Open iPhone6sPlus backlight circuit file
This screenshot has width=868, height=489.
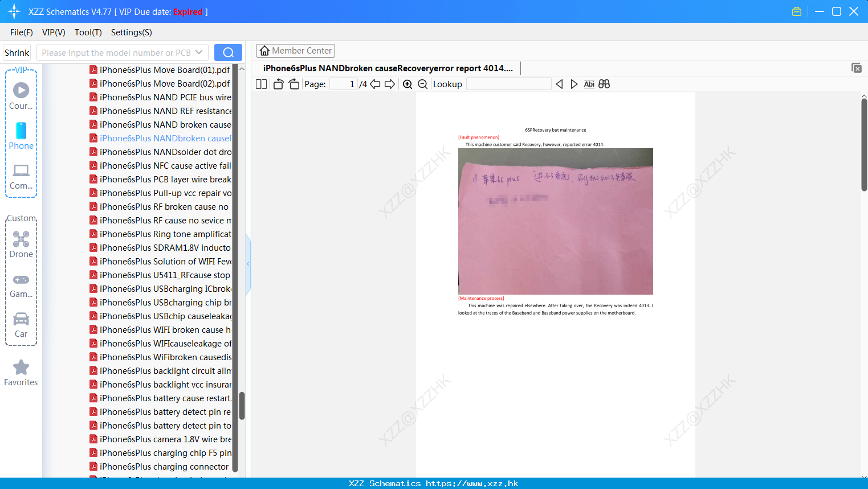tap(160, 371)
